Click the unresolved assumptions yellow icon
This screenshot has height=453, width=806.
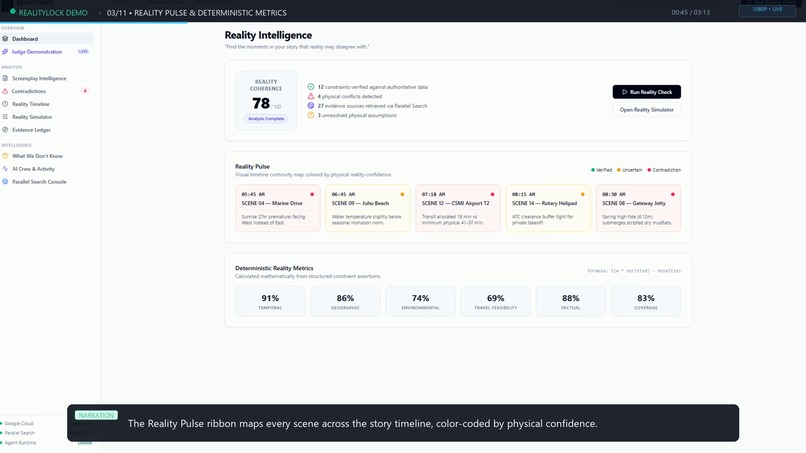coord(310,115)
